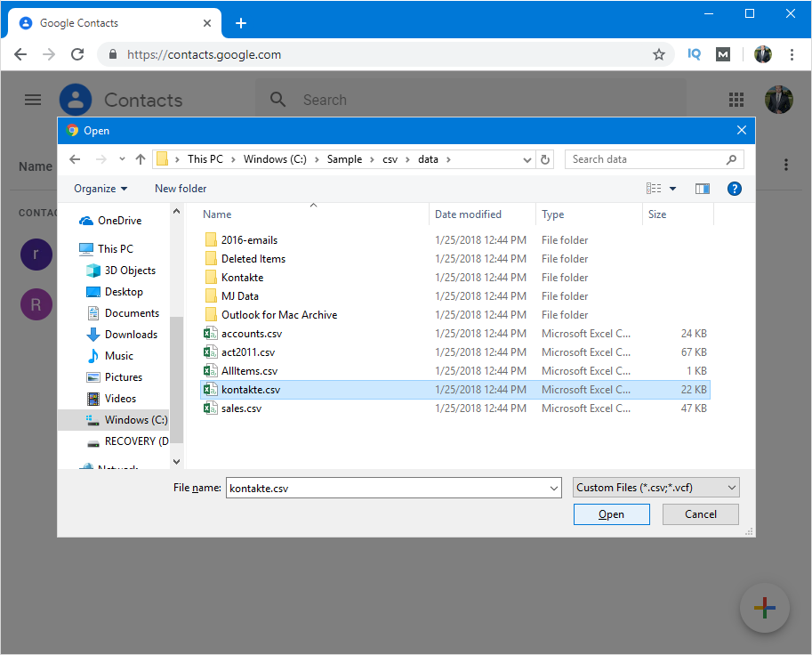Select Windows (C:) drive in sidebar
Image resolution: width=812 pixels, height=655 pixels.
point(114,420)
